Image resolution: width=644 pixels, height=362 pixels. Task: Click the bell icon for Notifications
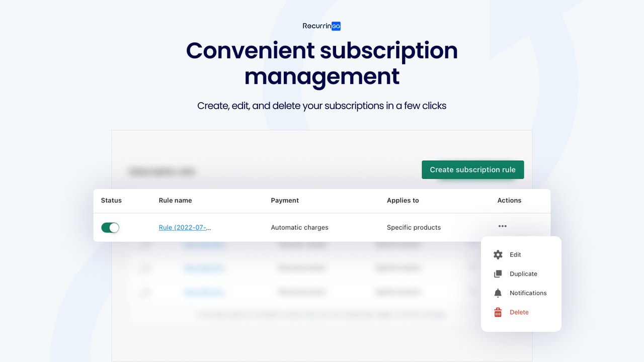tap(498, 293)
